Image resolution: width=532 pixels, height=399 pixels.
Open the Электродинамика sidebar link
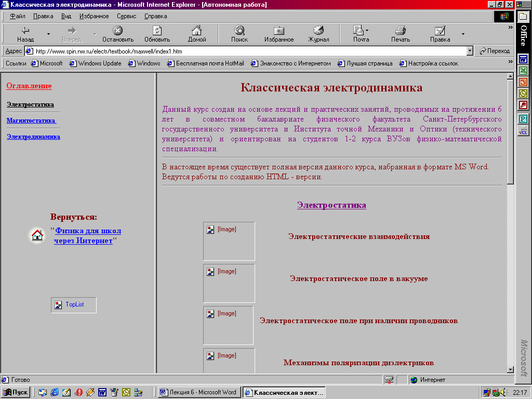tap(34, 137)
